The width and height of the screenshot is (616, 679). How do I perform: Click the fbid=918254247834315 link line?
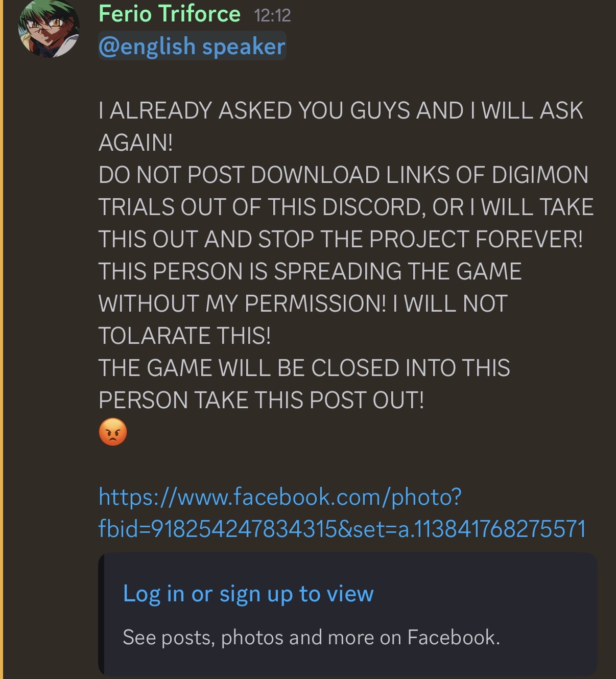point(342,529)
